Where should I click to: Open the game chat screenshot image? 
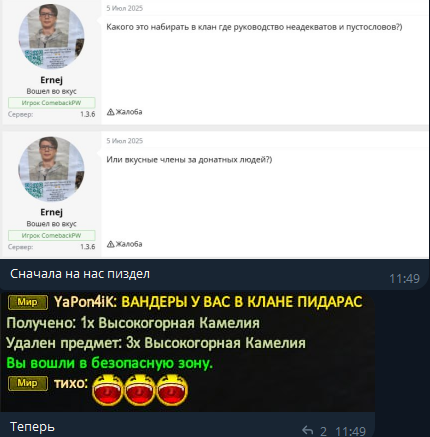click(187, 352)
